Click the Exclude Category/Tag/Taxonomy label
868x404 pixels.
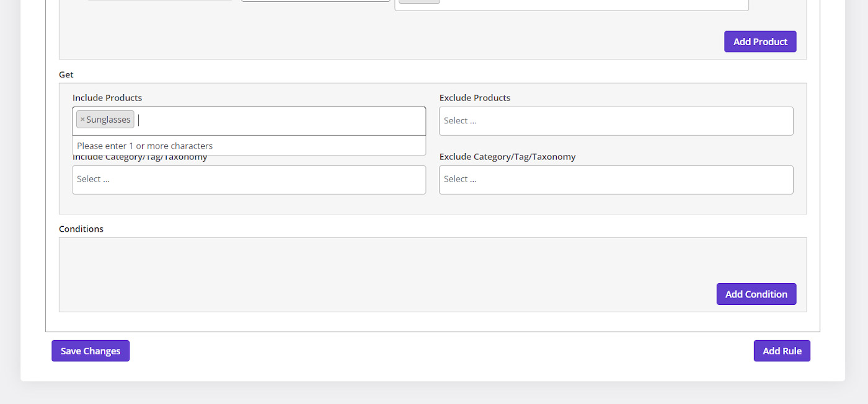tap(507, 157)
